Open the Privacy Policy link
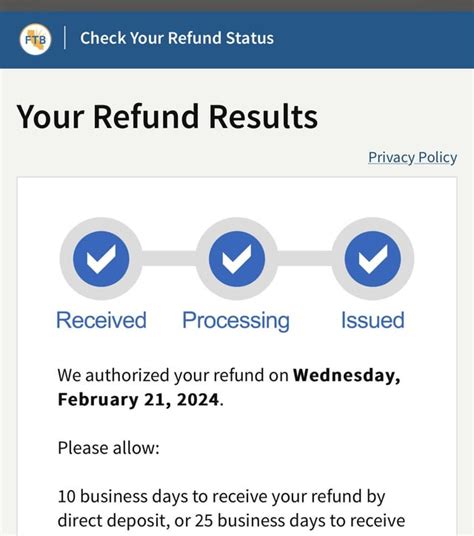Image resolution: width=474 pixels, height=536 pixels. point(412,158)
